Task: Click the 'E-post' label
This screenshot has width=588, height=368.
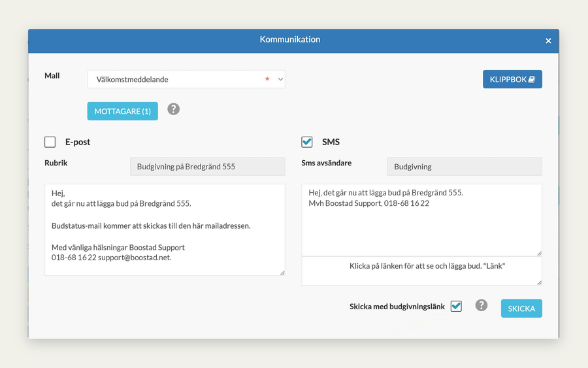Action: 78,142
